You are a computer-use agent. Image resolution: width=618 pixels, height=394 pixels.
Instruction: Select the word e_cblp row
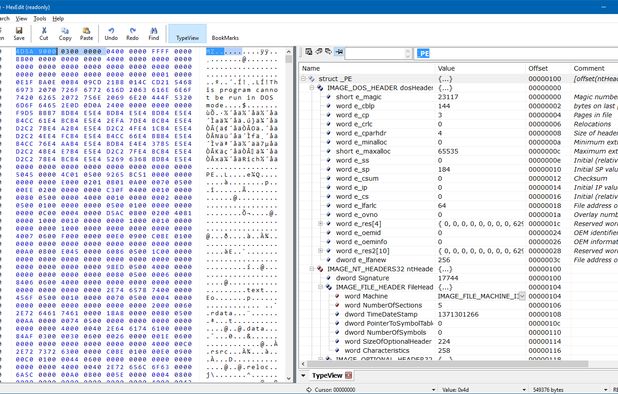tap(458, 106)
